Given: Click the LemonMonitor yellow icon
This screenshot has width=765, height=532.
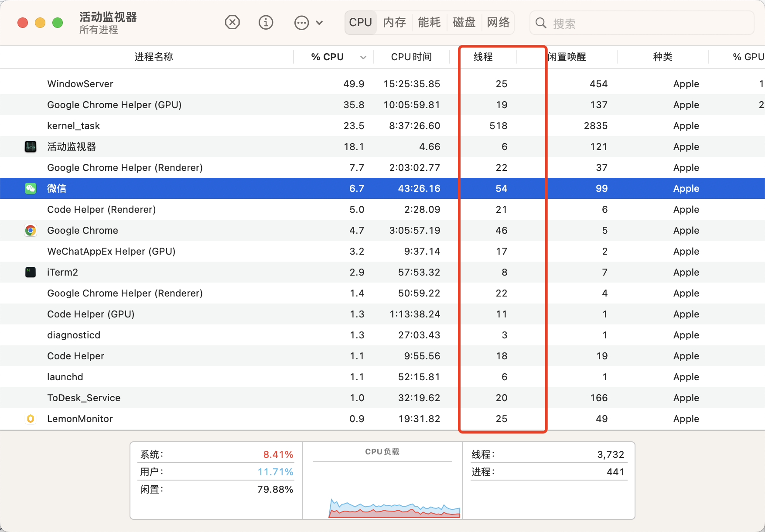Looking at the screenshot, I should (x=31, y=419).
